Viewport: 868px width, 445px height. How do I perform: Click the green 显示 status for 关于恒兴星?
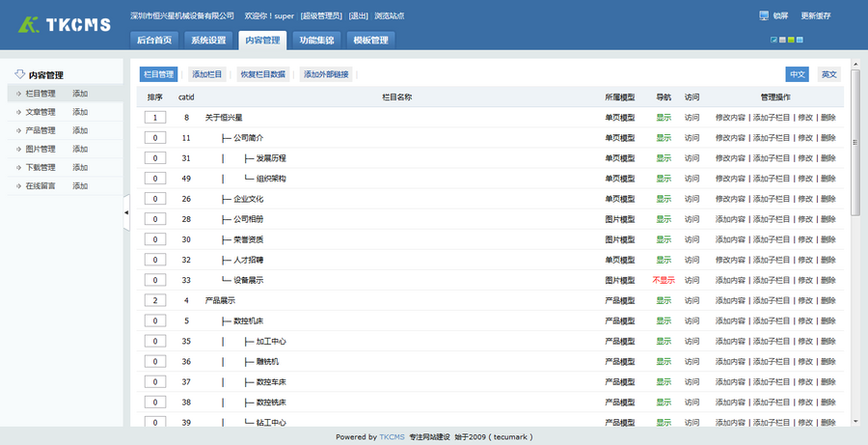(664, 118)
